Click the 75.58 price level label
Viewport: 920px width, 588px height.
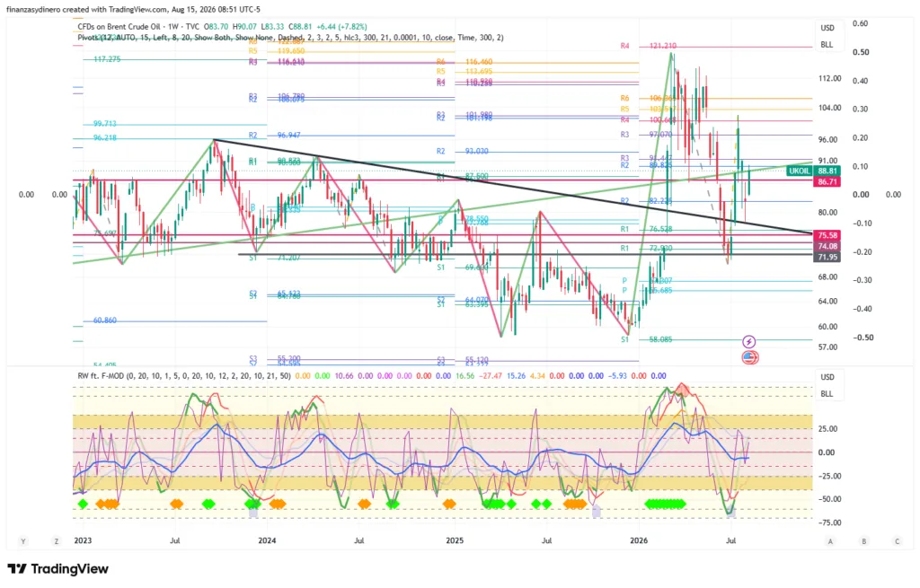[x=827, y=235]
